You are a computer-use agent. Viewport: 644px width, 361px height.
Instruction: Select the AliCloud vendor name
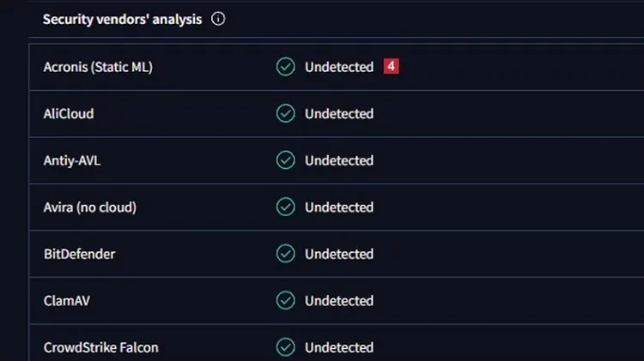[x=69, y=113]
